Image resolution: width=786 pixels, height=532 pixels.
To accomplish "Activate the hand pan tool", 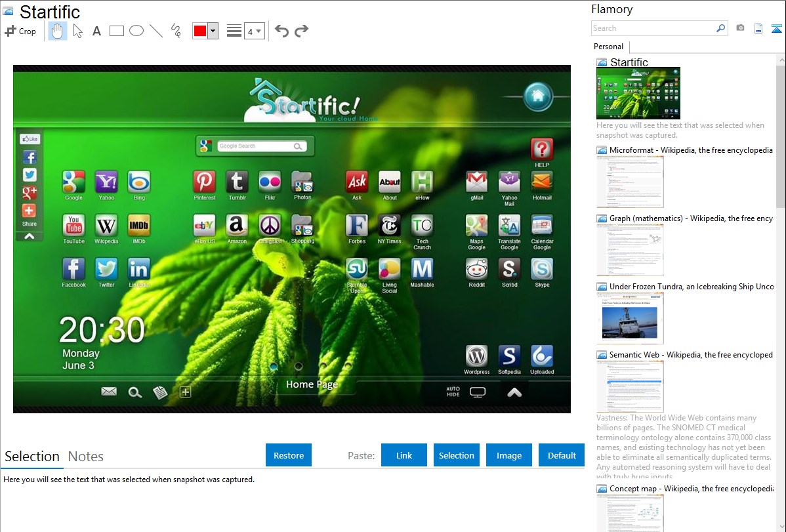I will (58, 31).
